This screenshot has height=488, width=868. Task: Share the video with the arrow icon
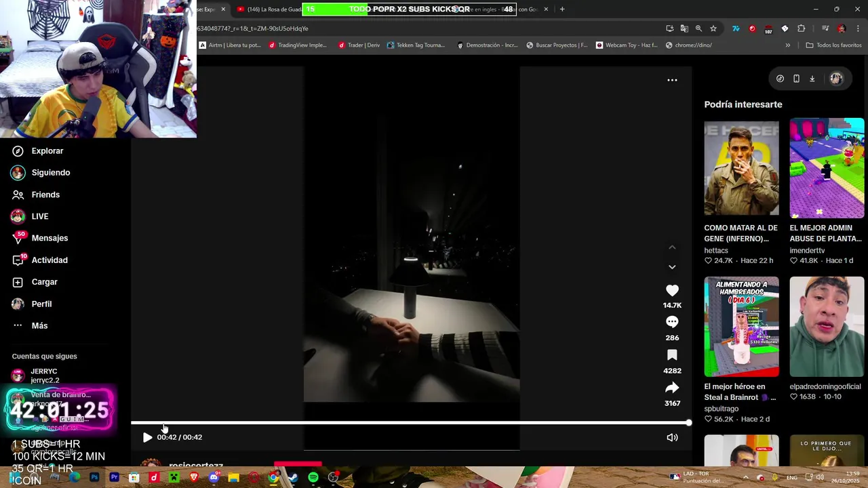coord(672,388)
